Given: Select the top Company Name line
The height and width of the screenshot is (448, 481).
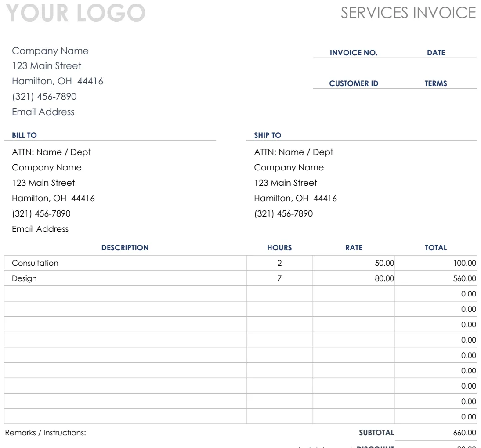Looking at the screenshot, I should coord(51,51).
